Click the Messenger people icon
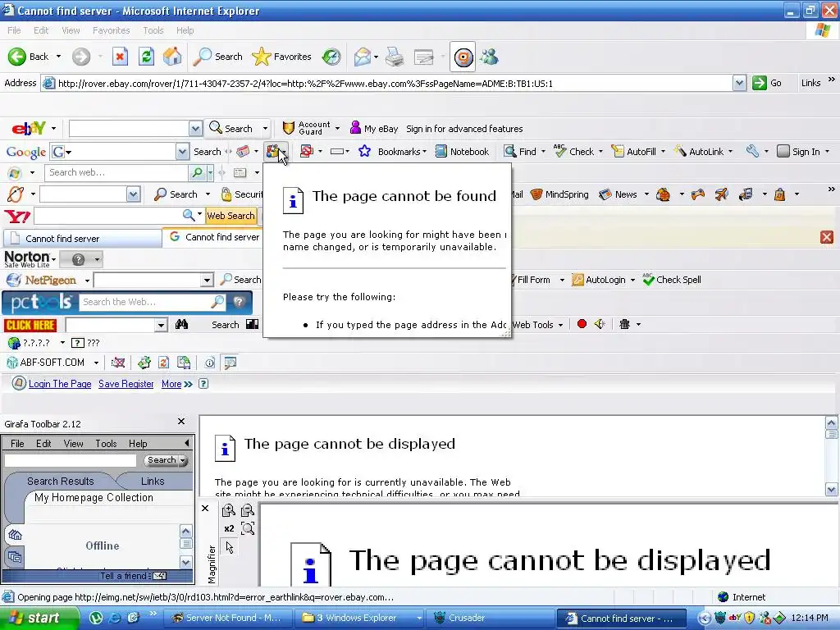Viewport: 840px width, 630px height. 490,57
